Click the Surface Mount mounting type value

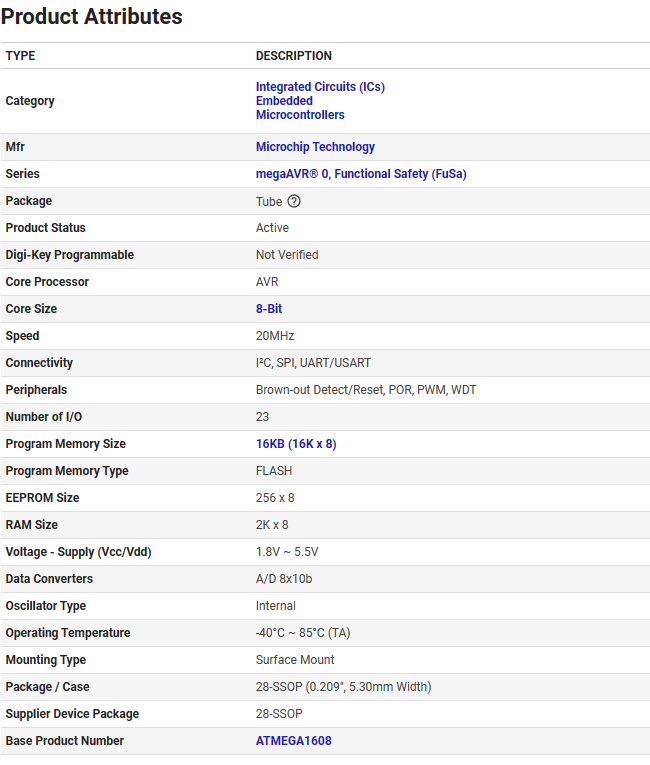[295, 660]
